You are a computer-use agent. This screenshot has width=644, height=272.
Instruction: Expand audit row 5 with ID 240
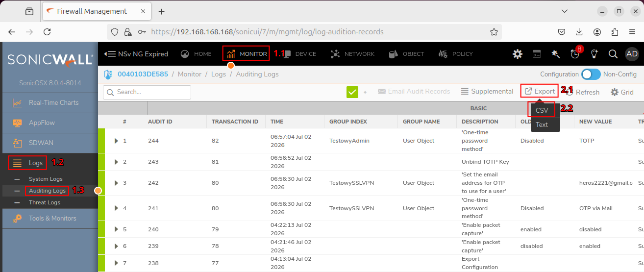pos(116,229)
